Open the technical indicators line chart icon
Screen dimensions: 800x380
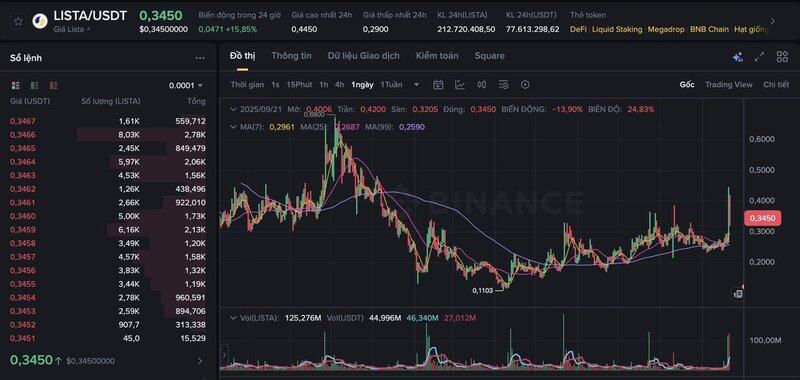(x=460, y=85)
